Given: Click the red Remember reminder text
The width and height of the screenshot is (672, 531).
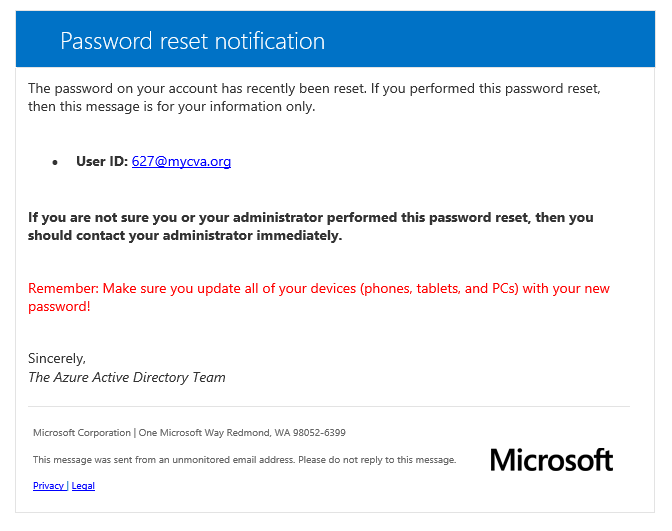Looking at the screenshot, I should [x=319, y=297].
